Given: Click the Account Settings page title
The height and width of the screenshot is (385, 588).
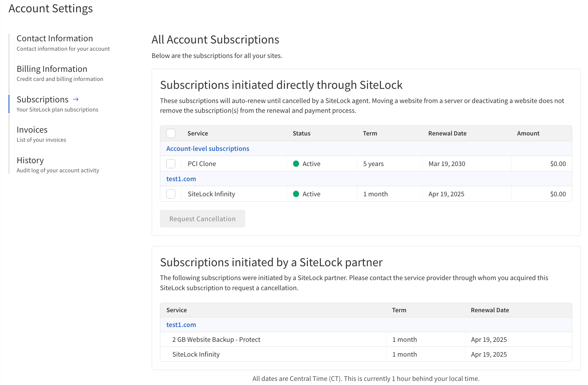Looking at the screenshot, I should pos(51,9).
